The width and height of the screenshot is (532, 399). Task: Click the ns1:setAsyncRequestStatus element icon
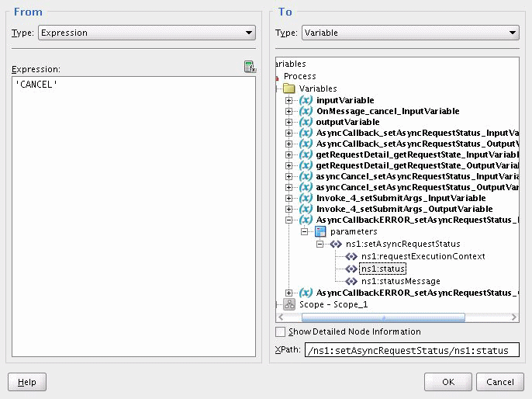coord(336,244)
